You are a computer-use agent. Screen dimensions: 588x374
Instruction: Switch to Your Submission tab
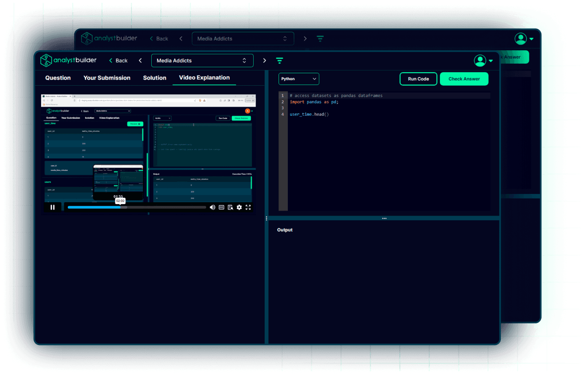coord(107,78)
